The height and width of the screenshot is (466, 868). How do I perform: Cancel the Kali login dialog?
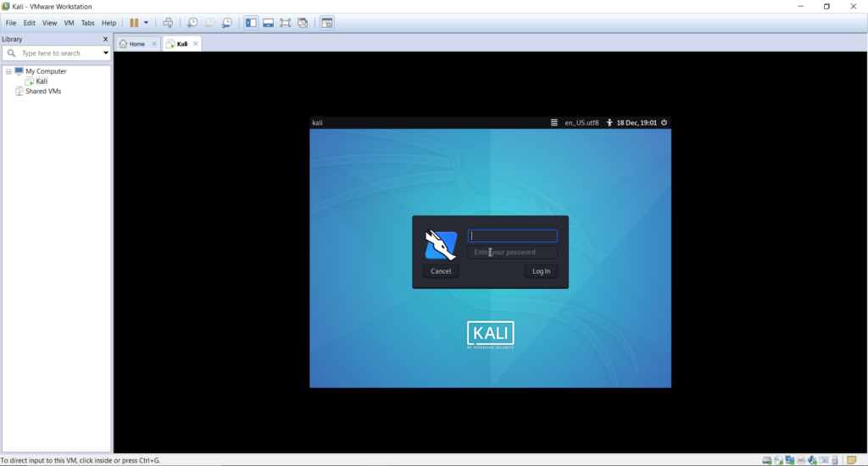441,271
